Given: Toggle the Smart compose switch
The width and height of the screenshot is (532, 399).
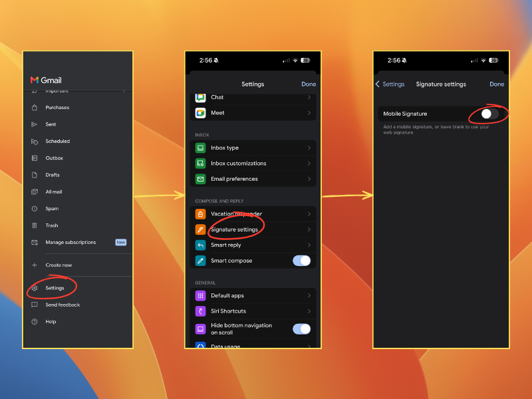Looking at the screenshot, I should (x=302, y=261).
